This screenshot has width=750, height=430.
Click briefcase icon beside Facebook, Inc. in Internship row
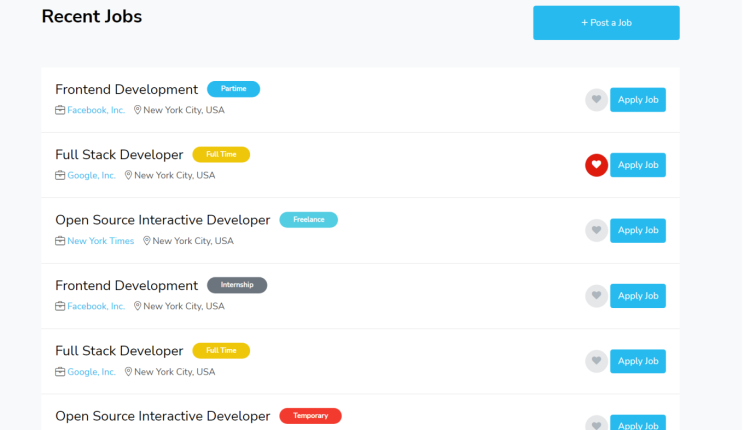(60, 306)
